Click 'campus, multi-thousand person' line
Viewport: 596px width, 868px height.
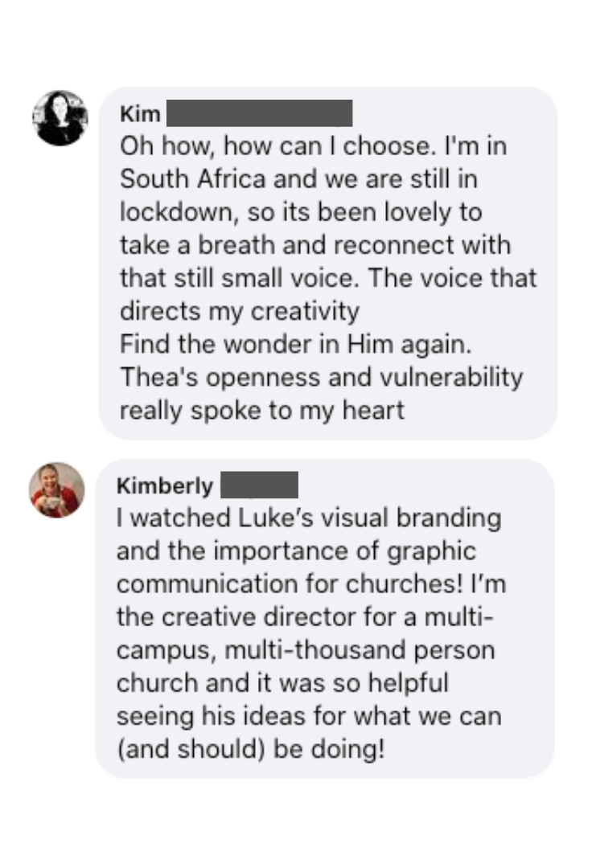pyautogui.click(x=306, y=650)
